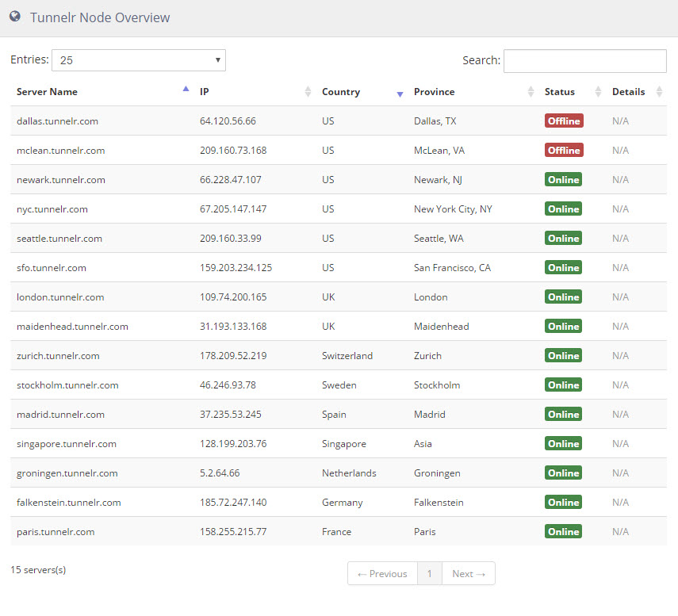Select server name paris.tunnelr.com
Screen dimensions: 678x616
pyautogui.click(x=56, y=532)
